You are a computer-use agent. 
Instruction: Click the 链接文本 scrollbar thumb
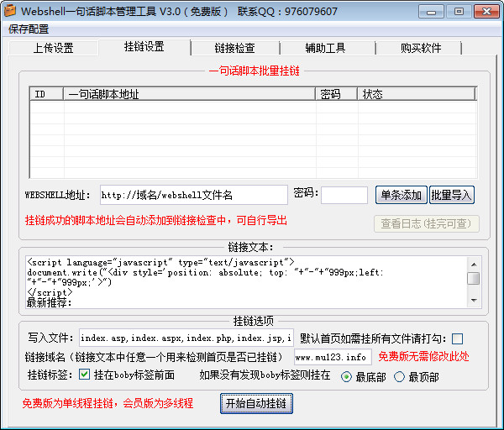[x=474, y=279]
